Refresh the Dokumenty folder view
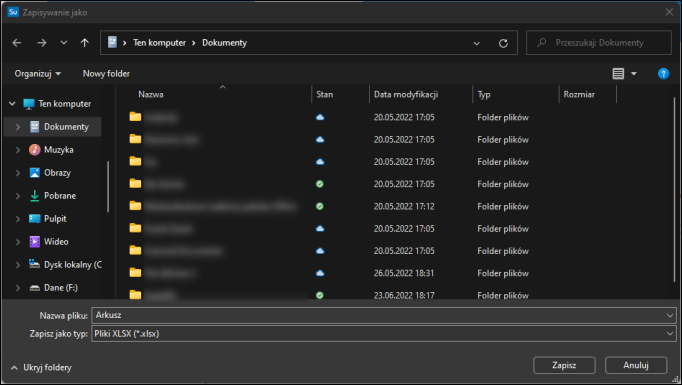682x385 pixels. tap(503, 43)
